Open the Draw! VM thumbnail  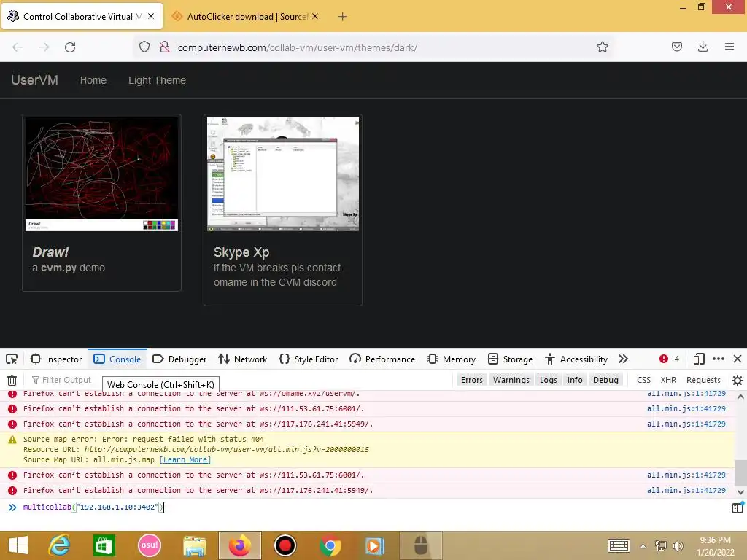tap(101, 174)
